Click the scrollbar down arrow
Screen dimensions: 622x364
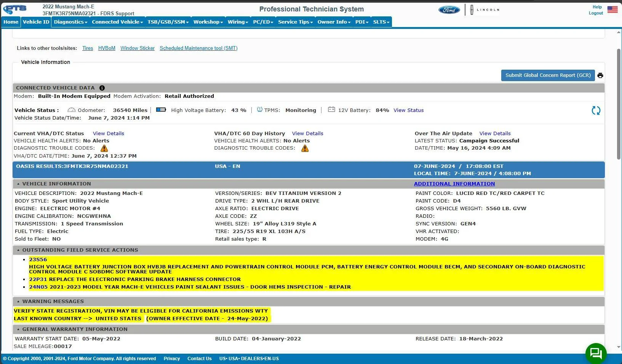619,347
